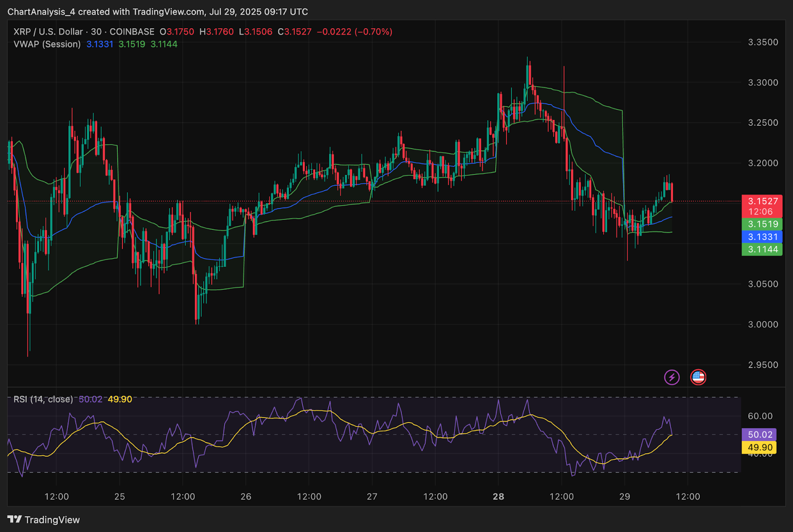Click the TradingView logo at bottom left
793x532 pixels.
[44, 520]
